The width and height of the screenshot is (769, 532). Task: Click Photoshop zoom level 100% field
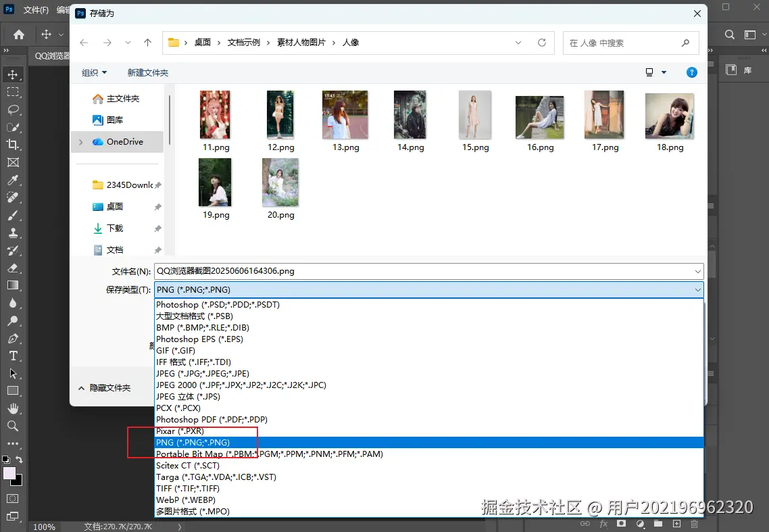[44, 527]
